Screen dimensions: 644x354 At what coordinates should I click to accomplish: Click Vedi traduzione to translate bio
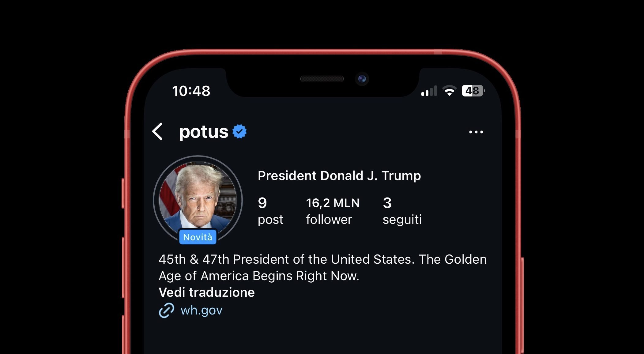[x=207, y=292]
